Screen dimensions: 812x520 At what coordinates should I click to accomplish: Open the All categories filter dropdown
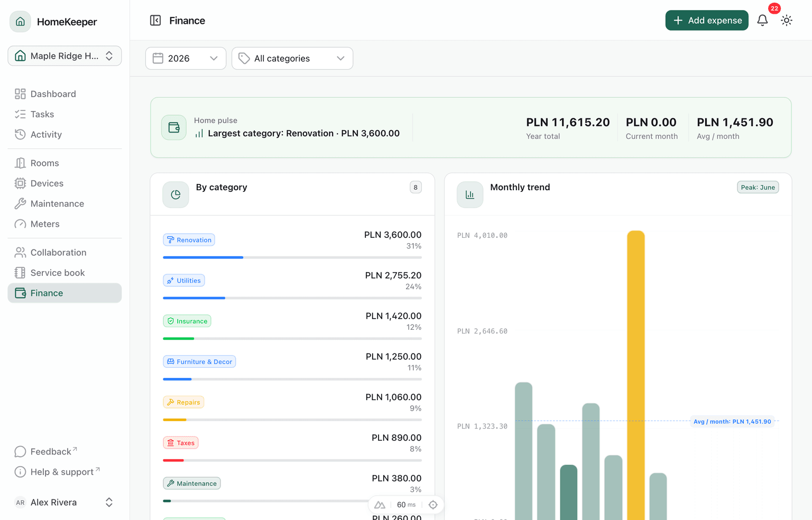click(x=292, y=58)
